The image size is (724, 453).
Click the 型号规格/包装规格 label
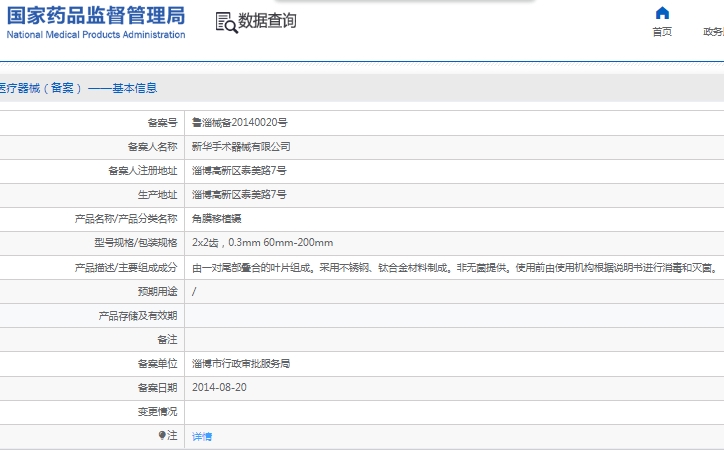point(136,242)
